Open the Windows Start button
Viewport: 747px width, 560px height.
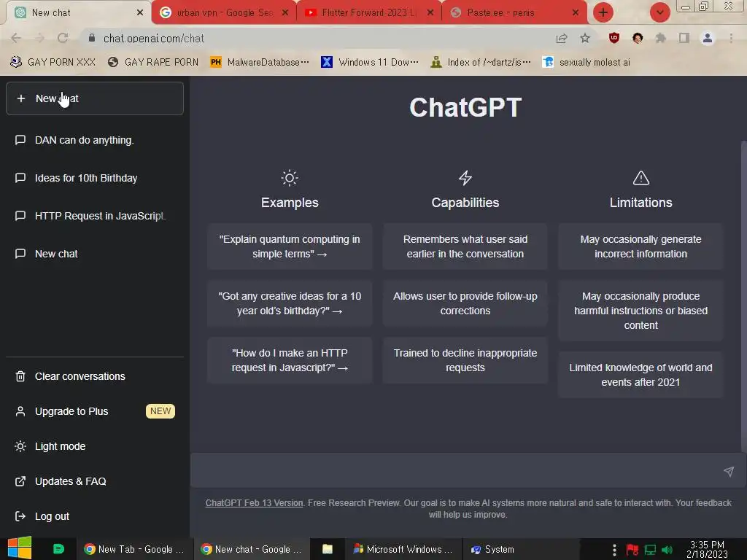[x=20, y=548]
